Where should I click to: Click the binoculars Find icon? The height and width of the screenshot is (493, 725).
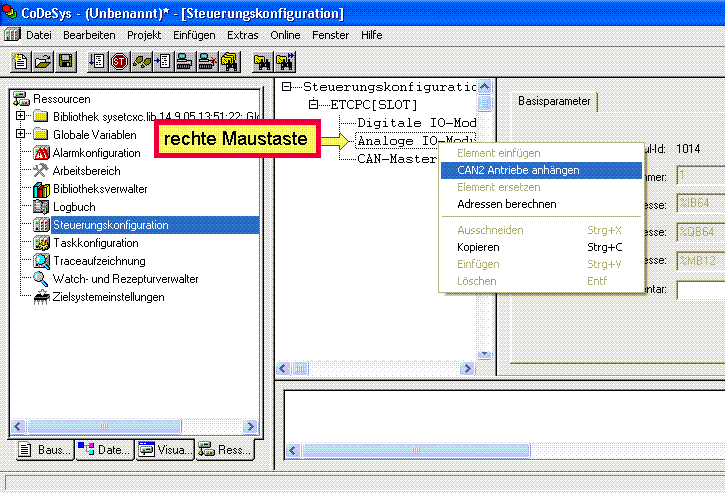coord(262,62)
